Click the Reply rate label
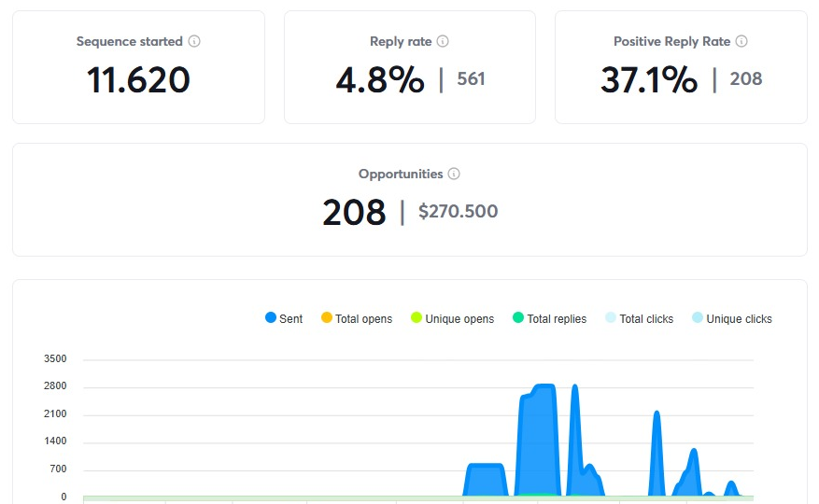819x504 pixels. coord(401,41)
